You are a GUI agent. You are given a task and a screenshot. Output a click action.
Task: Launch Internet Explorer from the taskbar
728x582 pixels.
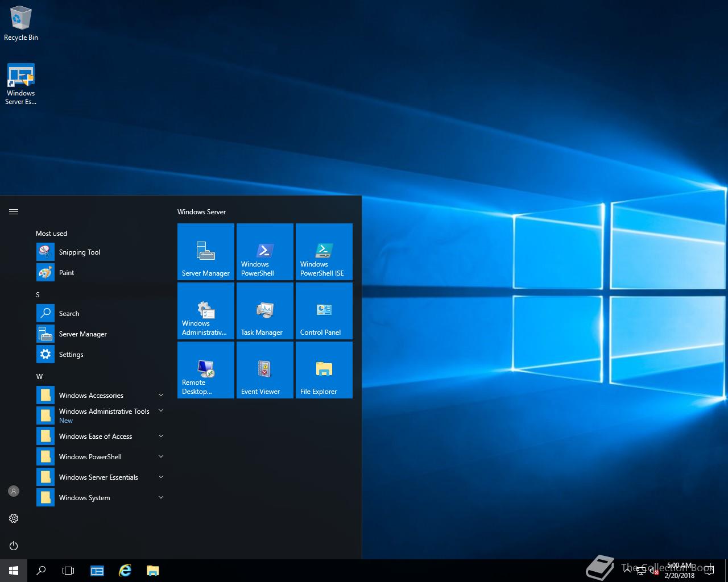click(x=125, y=571)
